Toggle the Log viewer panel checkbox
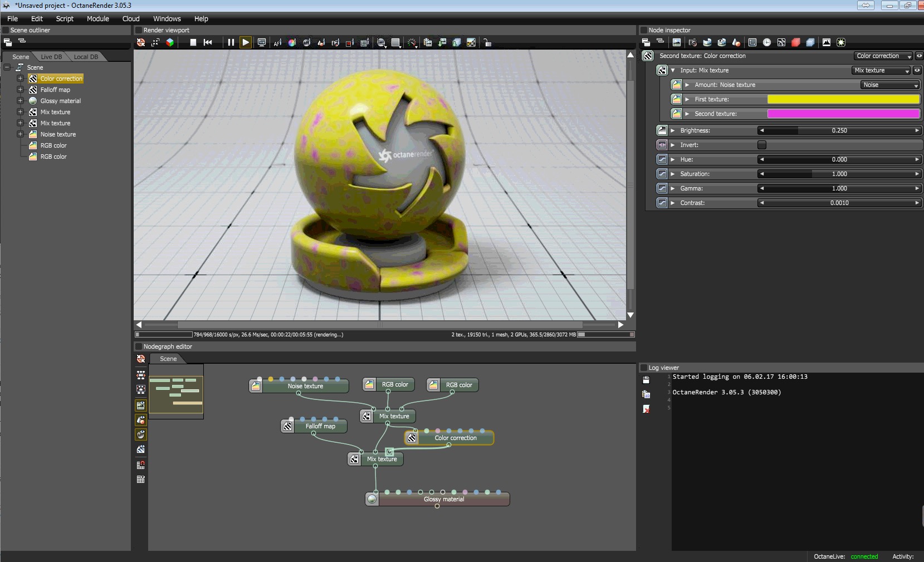Viewport: 924px width, 562px height. (644, 368)
